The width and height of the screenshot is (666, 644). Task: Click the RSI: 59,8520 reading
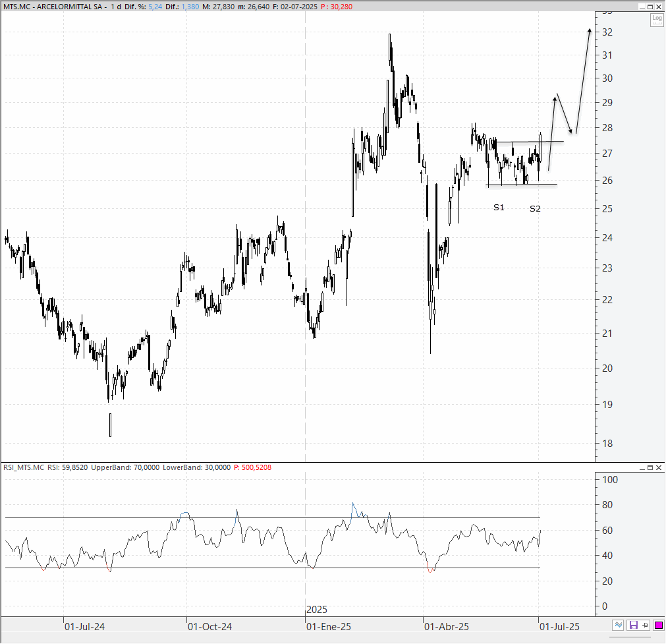(x=68, y=467)
